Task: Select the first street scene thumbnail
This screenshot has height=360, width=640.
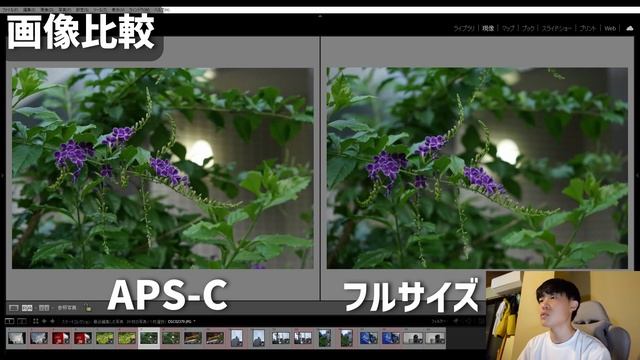Action: click(281, 338)
